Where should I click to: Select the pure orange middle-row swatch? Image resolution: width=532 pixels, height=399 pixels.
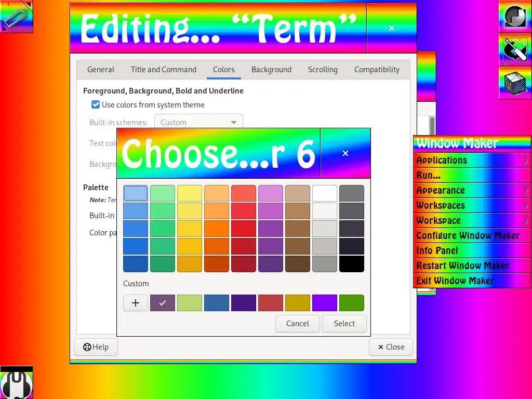click(x=217, y=229)
